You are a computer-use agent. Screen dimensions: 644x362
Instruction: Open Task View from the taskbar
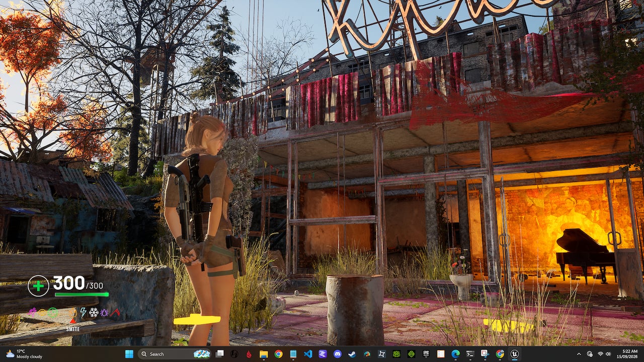(x=219, y=354)
